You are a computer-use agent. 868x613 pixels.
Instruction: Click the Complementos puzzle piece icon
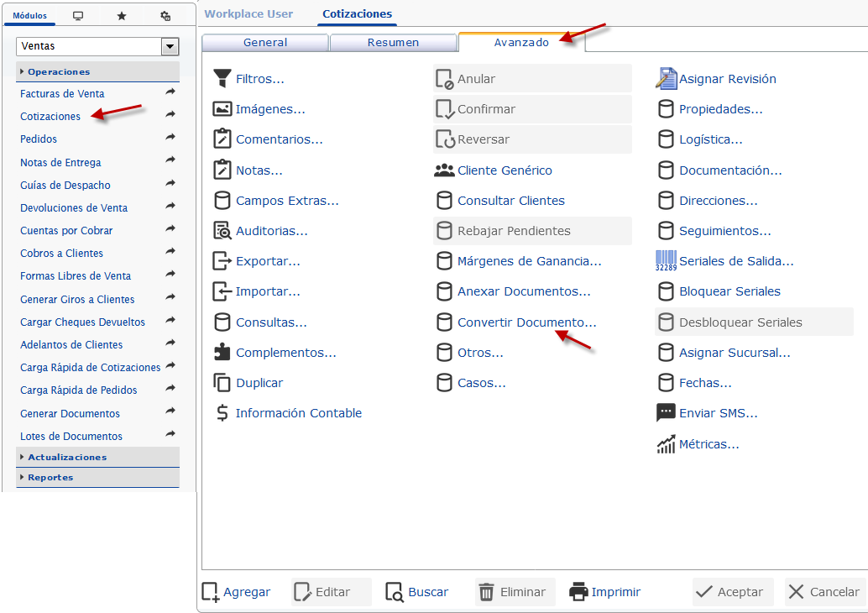point(222,352)
